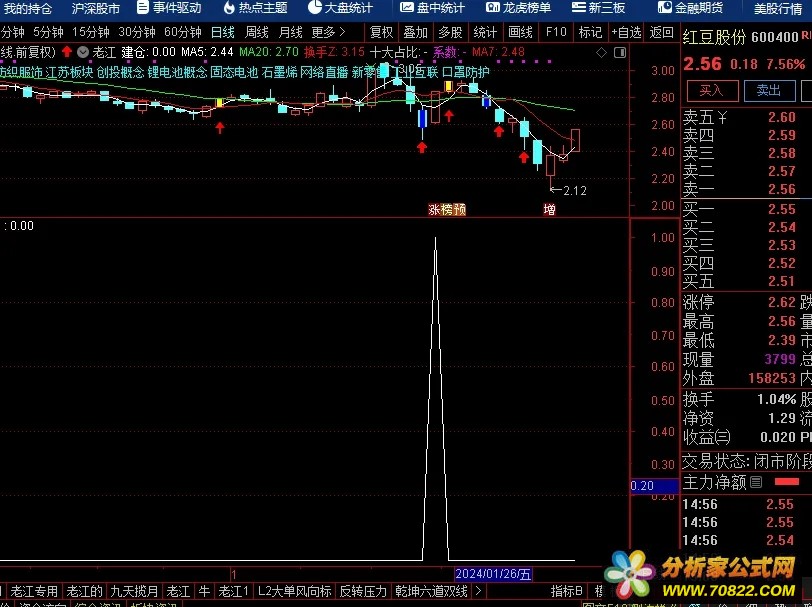This screenshot has height=607, width=812.
Task: Open the 盘中统计 chart icon
Action: [408, 7]
